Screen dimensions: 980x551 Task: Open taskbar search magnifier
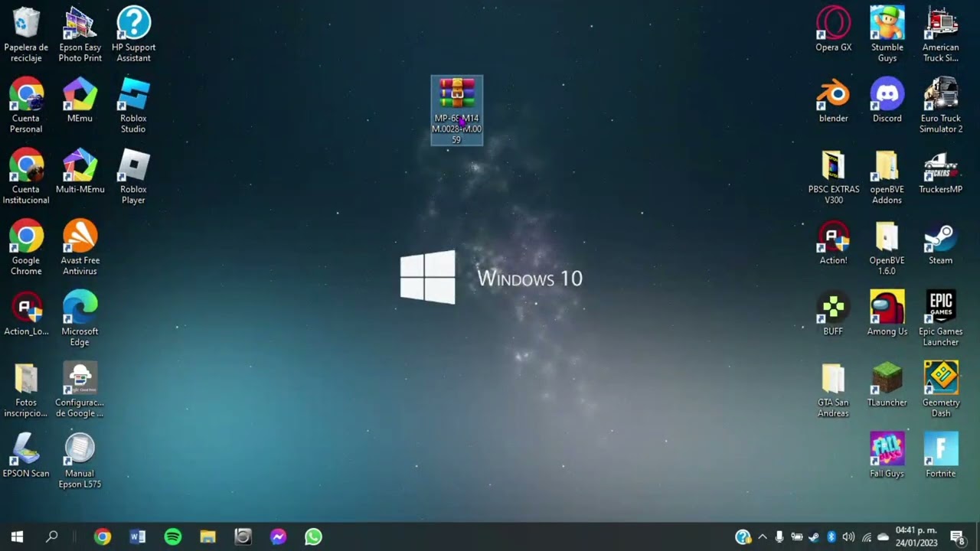[52, 536]
